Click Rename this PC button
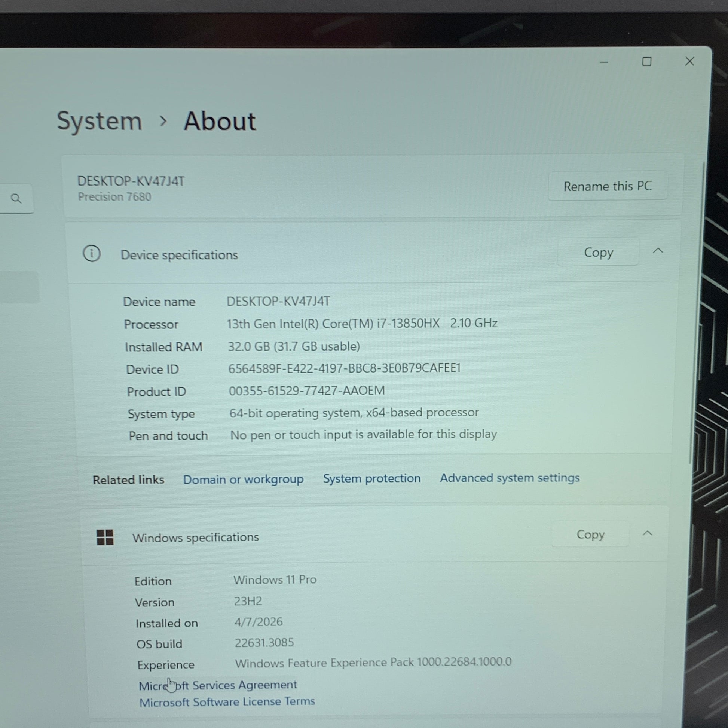Viewport: 728px width, 728px height. (x=608, y=186)
